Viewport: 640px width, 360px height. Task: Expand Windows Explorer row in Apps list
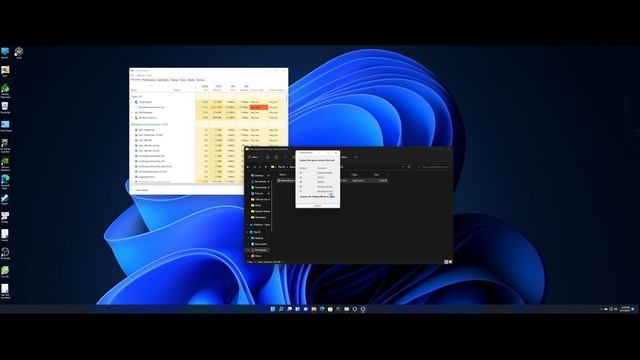[x=132, y=118]
